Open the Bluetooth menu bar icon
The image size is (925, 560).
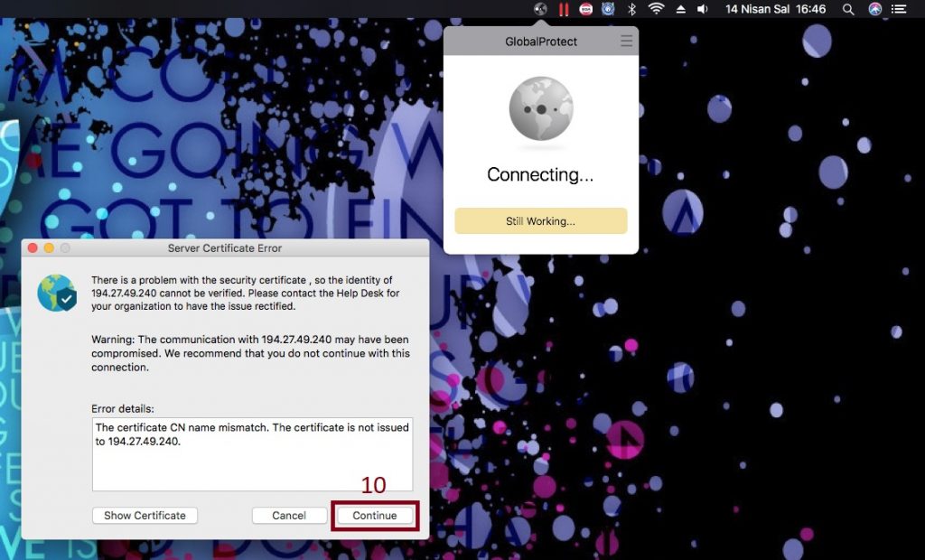[x=632, y=9]
